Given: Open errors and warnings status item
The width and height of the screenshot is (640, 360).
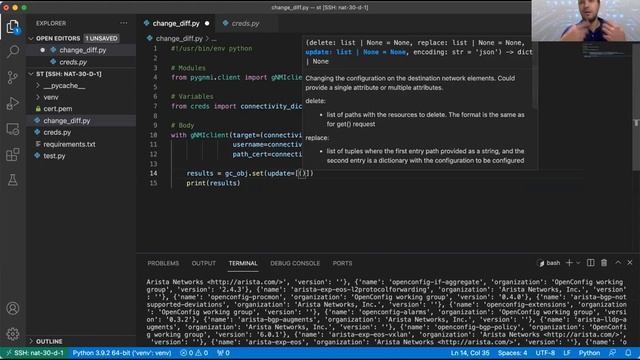Looking at the screenshot, I should coord(194,353).
